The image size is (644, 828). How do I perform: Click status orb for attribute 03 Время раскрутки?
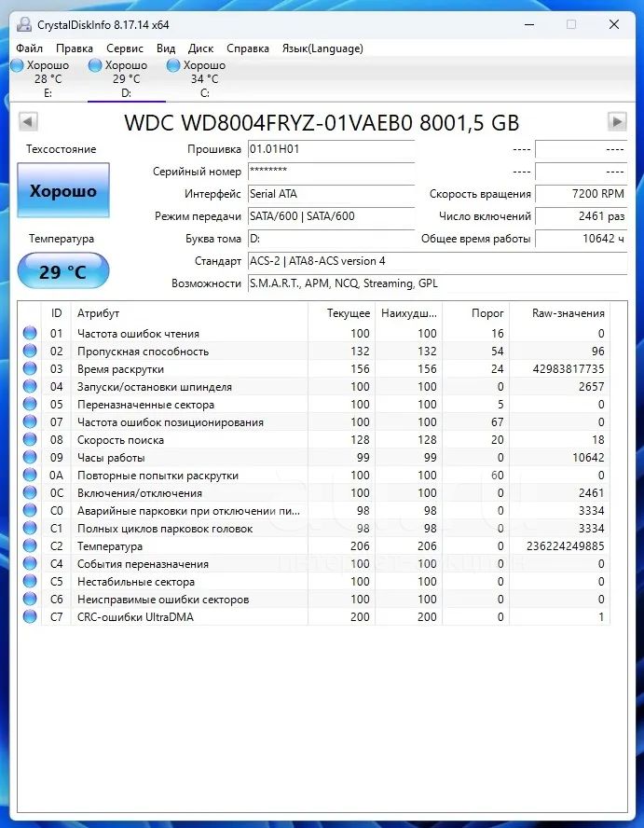pos(30,368)
